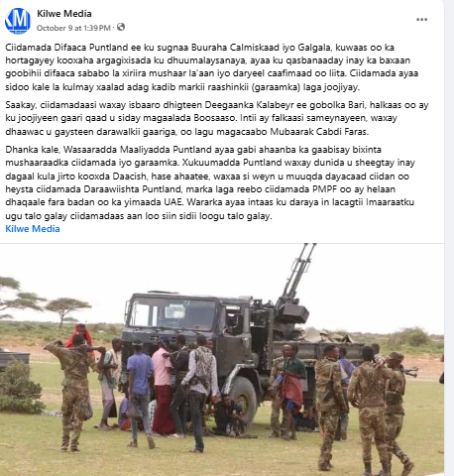Click the soldier carrying rifle across shoulders at left
The image size is (454, 476).
pos(73,394)
